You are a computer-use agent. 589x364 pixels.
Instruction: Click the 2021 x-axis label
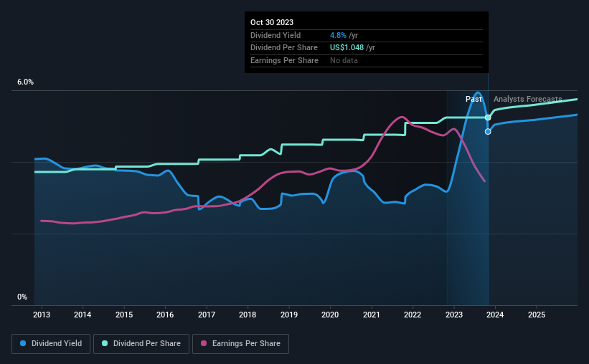tap(371, 315)
